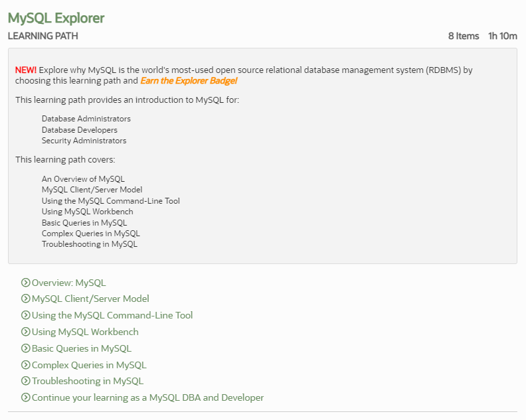Click the 1h 10m duration text

503,36
